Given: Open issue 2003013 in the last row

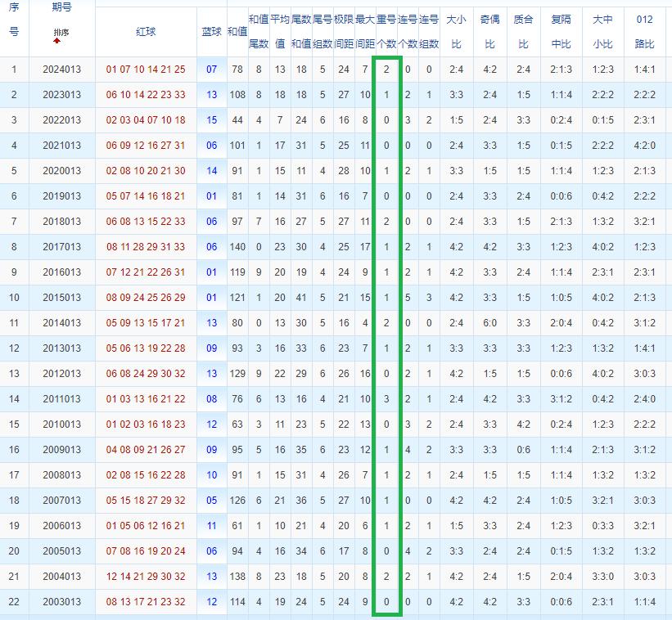Looking at the screenshot, I should (62, 602).
